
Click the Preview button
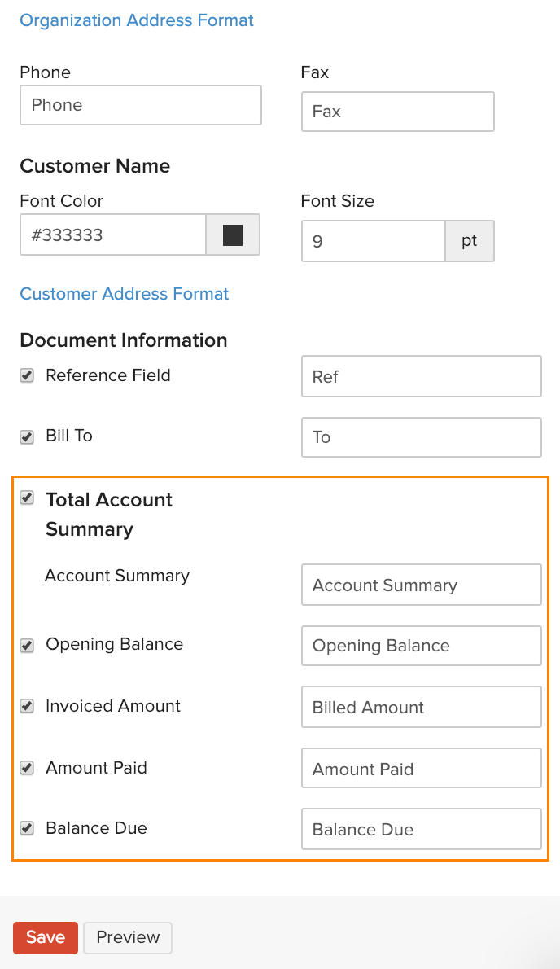pyautogui.click(x=128, y=937)
